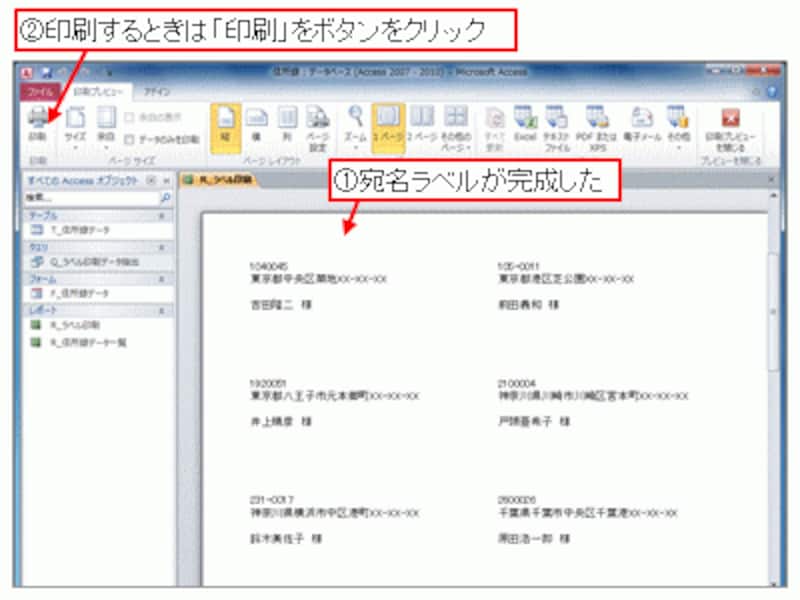Select the 1 ページ view
Image resolution: width=800 pixels, height=600 pixels.
[388, 128]
